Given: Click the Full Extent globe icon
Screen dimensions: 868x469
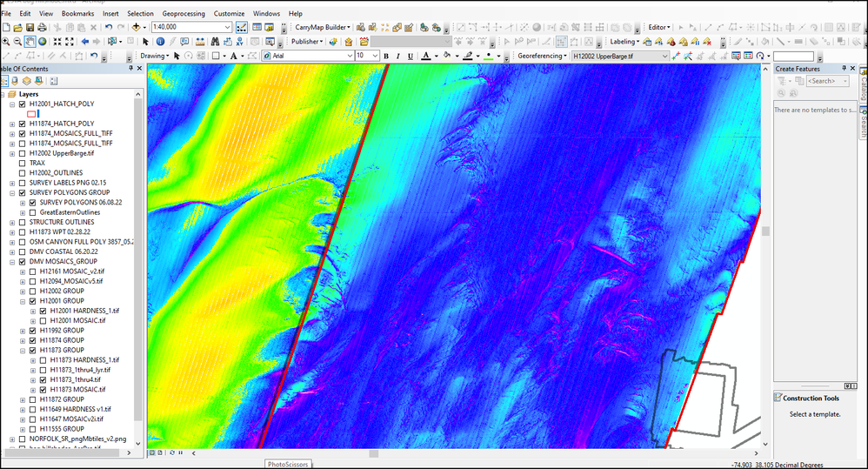Looking at the screenshot, I should coord(43,41).
